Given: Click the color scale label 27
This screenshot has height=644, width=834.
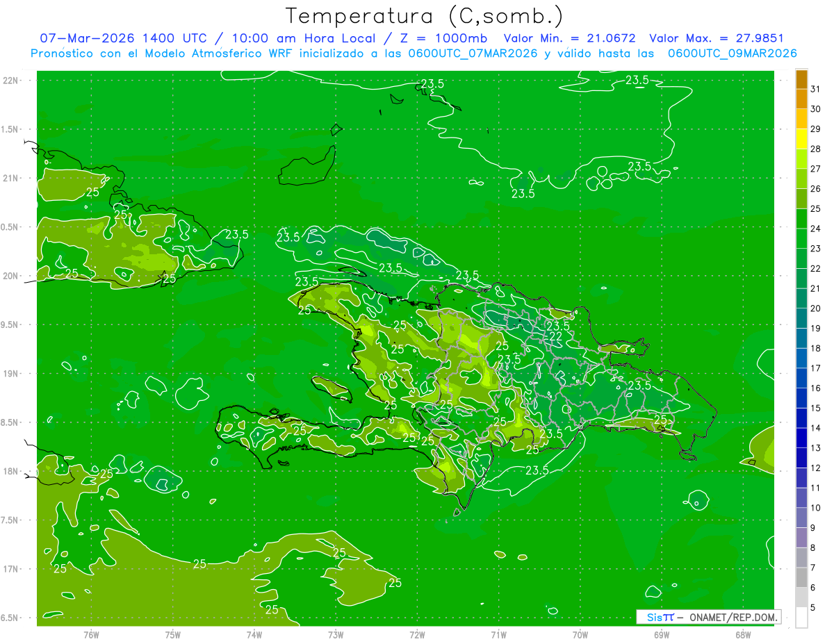Looking at the screenshot, I should tap(816, 169).
